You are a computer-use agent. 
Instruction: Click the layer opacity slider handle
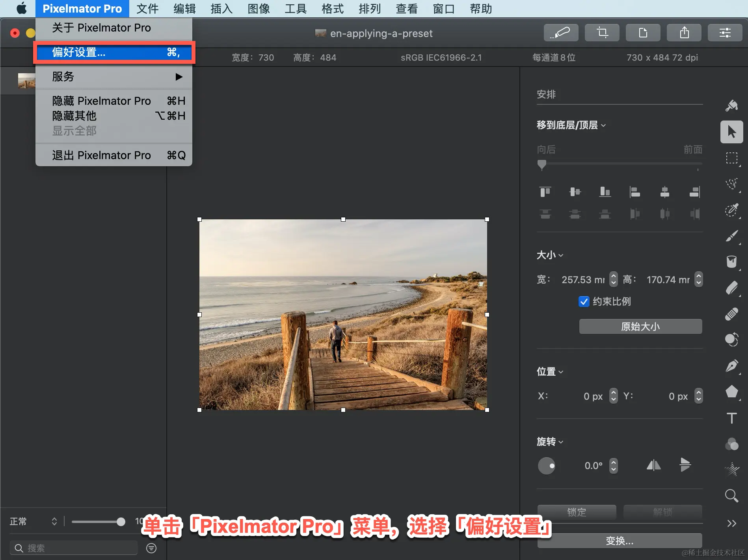121,522
